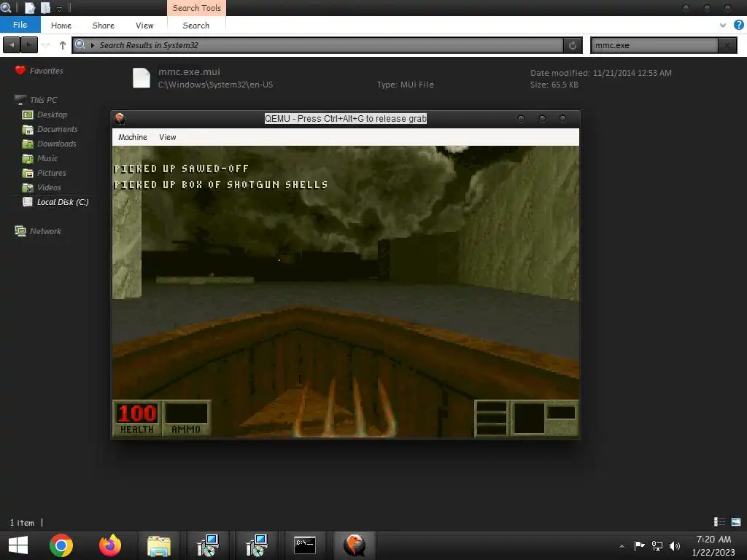Open the Machine menu in QEMU
The width and height of the screenshot is (747, 560).
(133, 137)
